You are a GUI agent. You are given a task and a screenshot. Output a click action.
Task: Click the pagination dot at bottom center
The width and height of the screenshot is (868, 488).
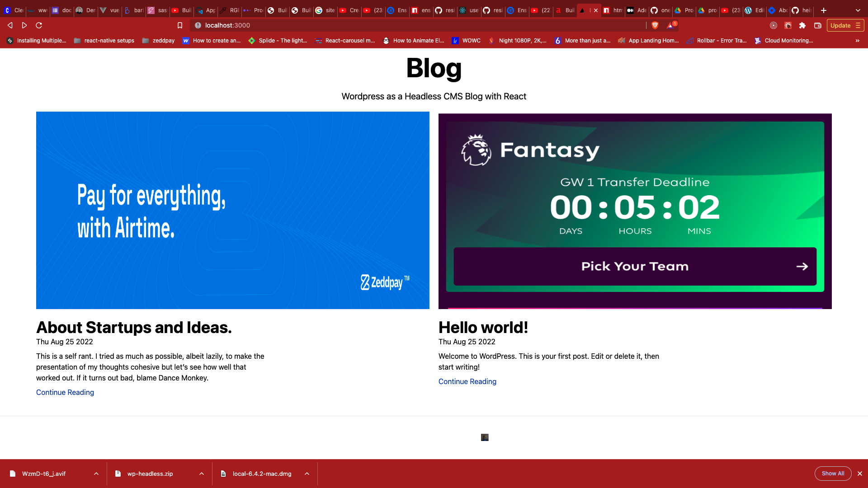(485, 437)
